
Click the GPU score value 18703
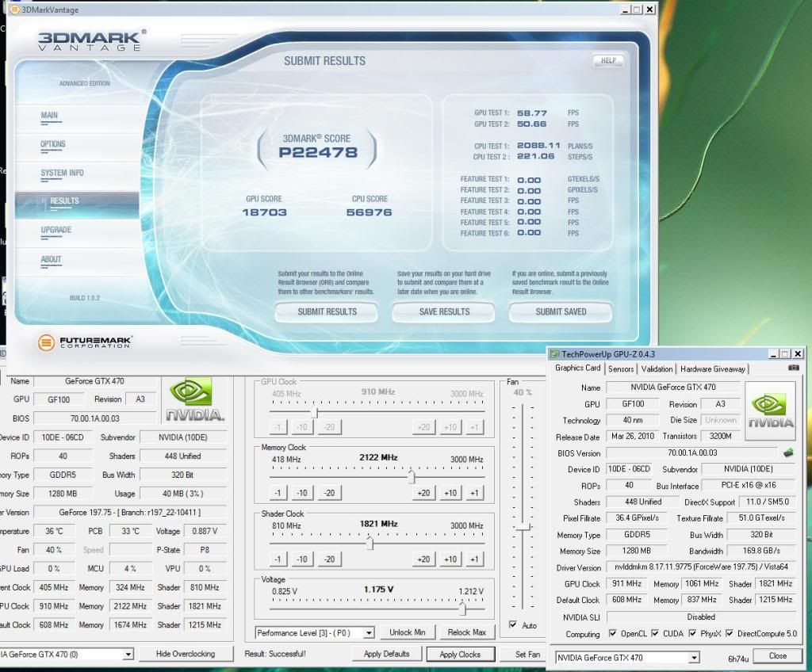point(264,212)
